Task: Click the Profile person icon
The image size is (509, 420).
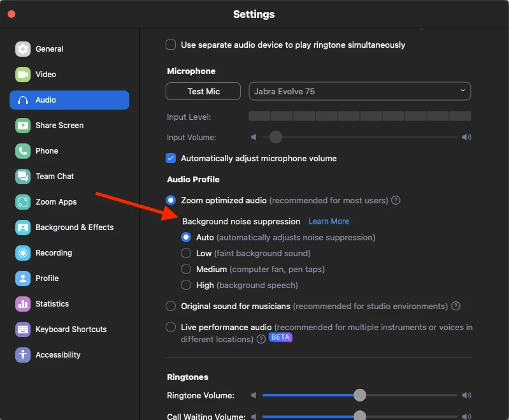Action: coord(23,279)
